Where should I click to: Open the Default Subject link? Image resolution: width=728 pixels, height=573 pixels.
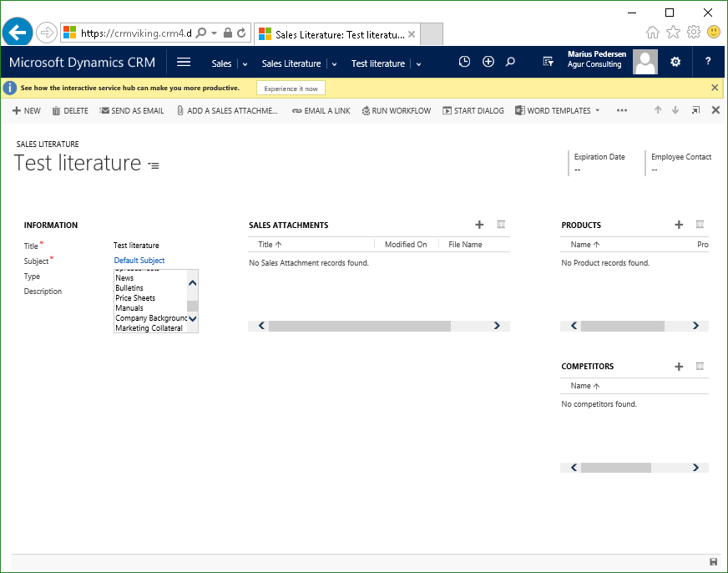click(x=139, y=260)
